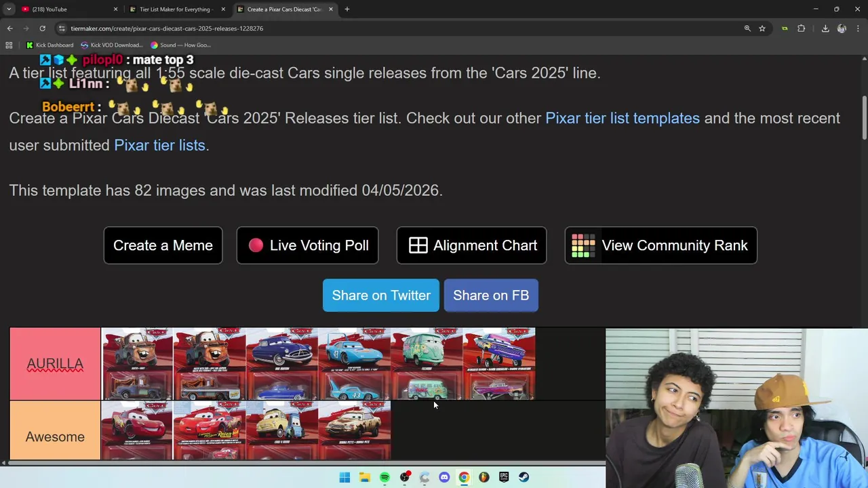Click the tiermaker.com URL address bar

pos(400,28)
